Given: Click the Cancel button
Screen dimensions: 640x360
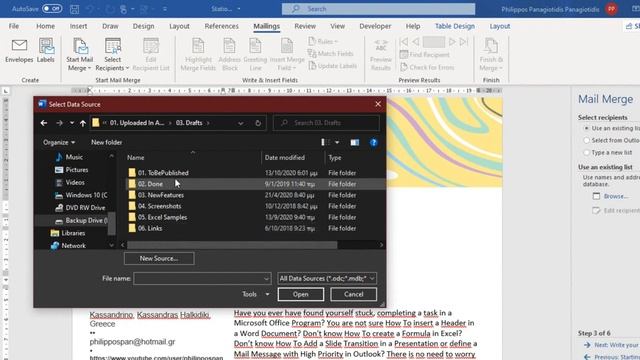Looking at the screenshot, I should click(x=353, y=294).
